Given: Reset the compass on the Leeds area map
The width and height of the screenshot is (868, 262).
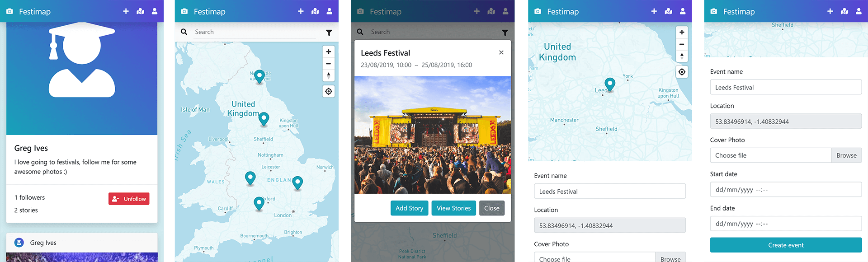Looking at the screenshot, I should pyautogui.click(x=682, y=56).
